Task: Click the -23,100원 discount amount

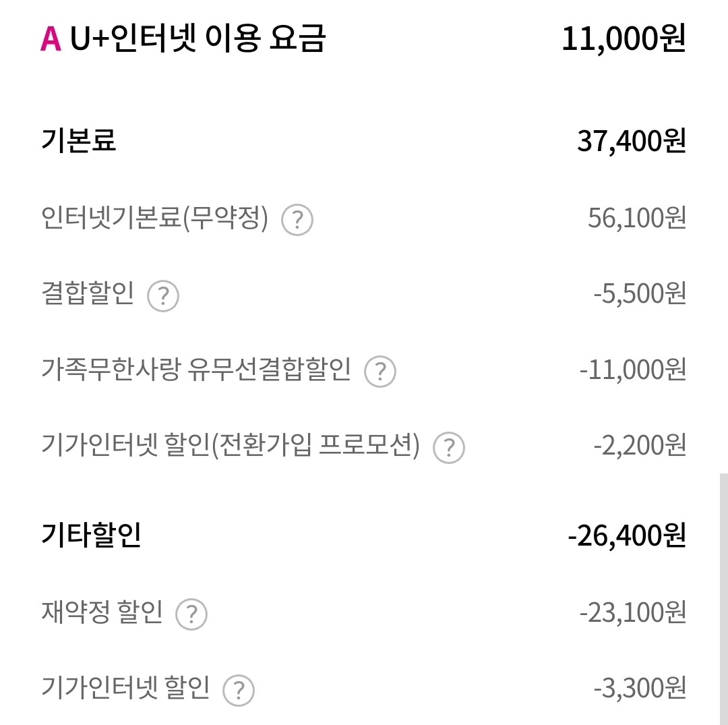Action: click(632, 613)
